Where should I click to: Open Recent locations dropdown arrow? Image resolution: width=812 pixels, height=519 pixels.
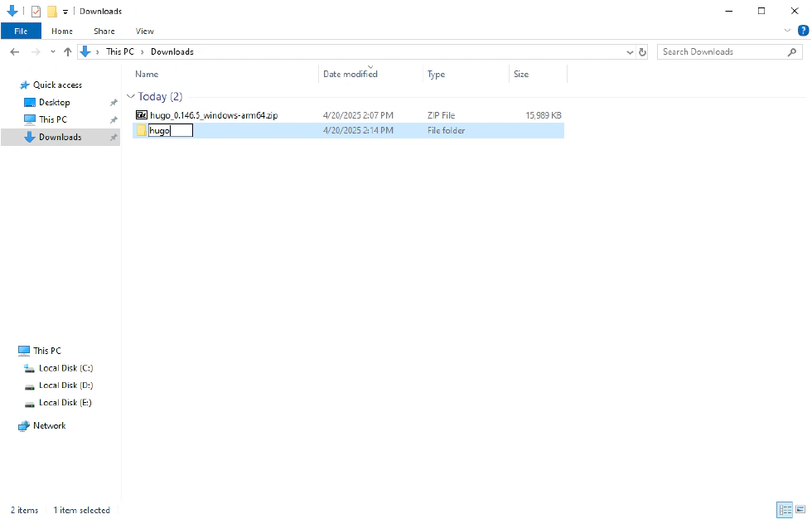point(53,51)
